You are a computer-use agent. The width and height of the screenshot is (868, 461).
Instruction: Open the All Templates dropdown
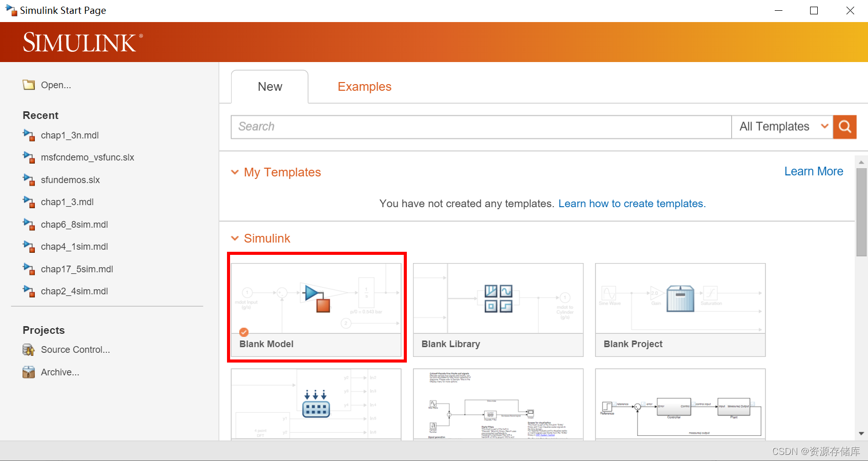[x=782, y=127]
